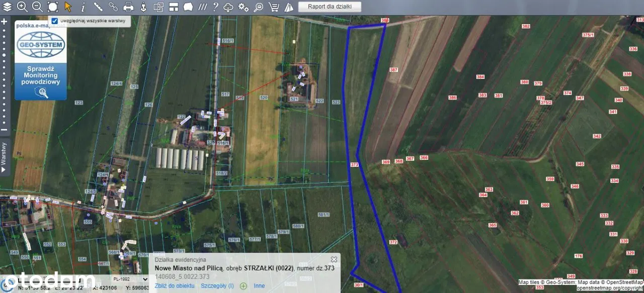Pick the ruler measurement tool
The image size is (644, 293).
98,7
